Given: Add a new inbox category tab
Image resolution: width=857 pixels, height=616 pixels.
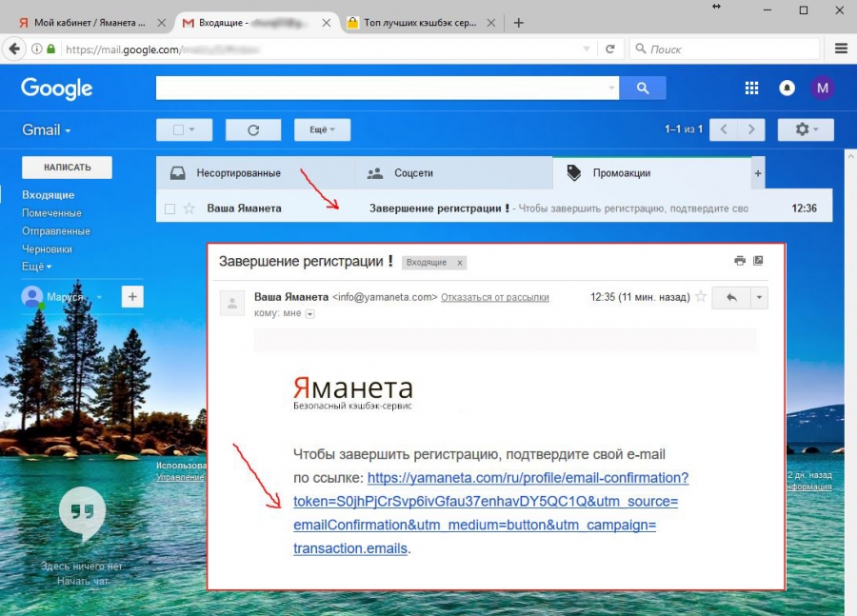Looking at the screenshot, I should (758, 173).
